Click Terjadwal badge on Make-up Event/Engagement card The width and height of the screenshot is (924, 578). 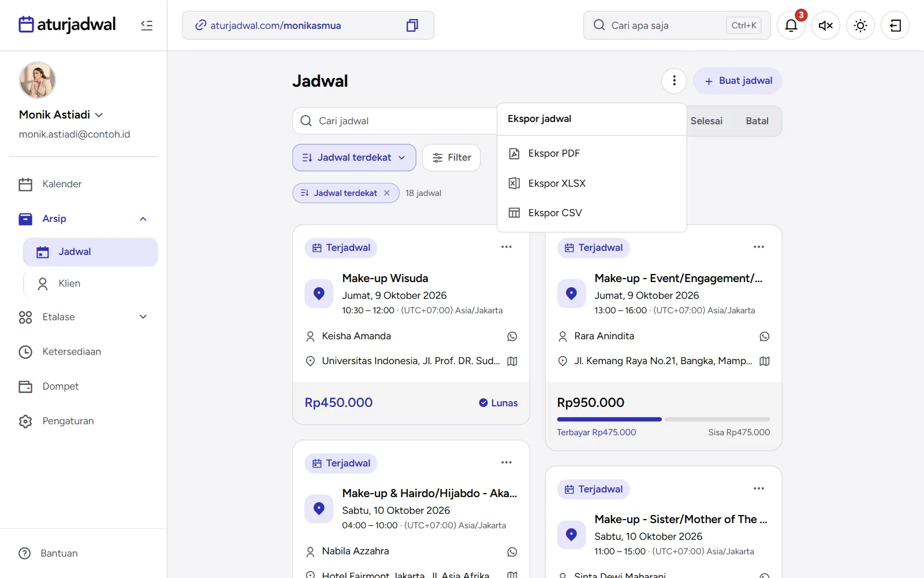(x=594, y=248)
